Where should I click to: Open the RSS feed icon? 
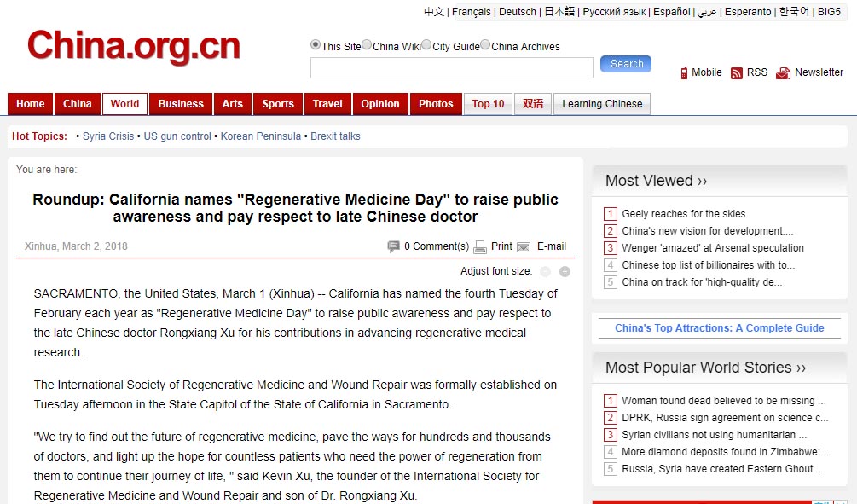pos(737,73)
